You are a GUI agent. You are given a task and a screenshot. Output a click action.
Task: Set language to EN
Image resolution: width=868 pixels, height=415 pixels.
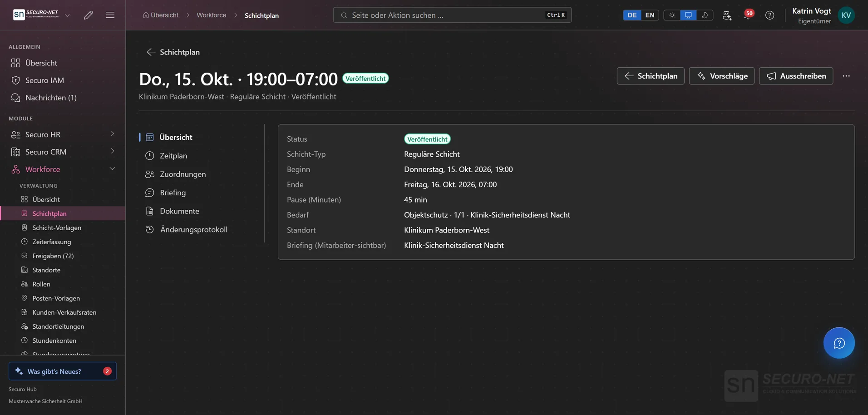(650, 15)
